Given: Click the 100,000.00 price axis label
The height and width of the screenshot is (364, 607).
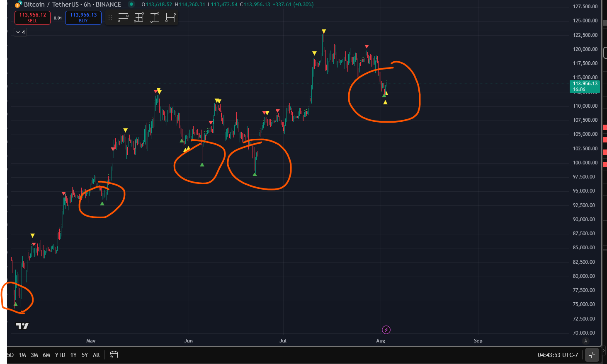Looking at the screenshot, I should 585,163.
